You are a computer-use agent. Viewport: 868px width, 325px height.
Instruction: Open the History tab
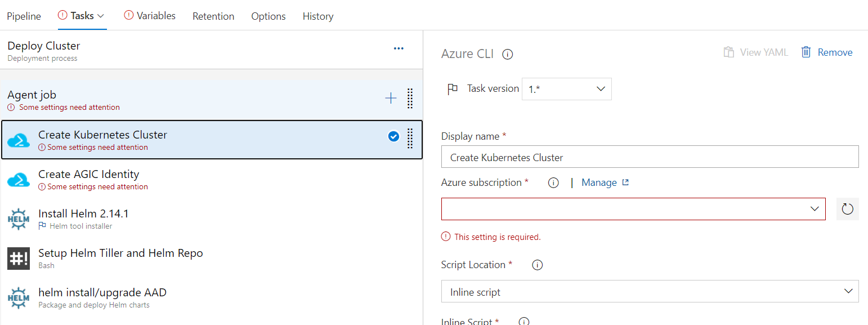[318, 16]
